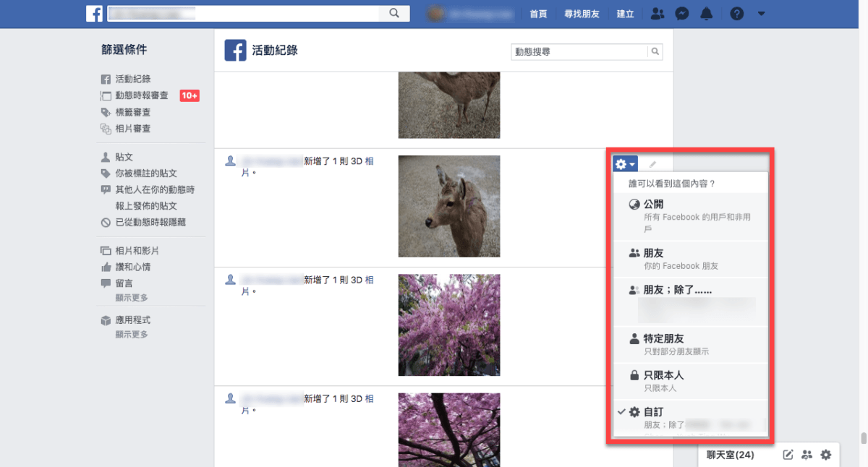The height and width of the screenshot is (467, 868).
Task: Click the create group icon in chat bar
Action: click(x=807, y=455)
